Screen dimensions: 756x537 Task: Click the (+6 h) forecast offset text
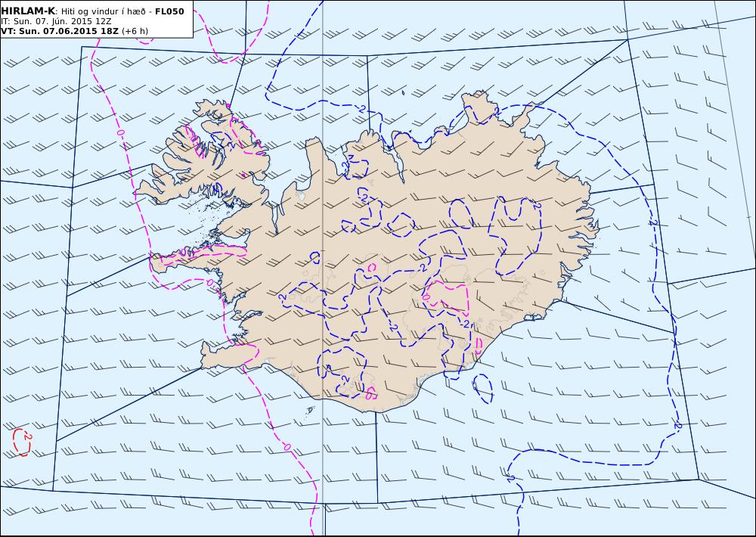pyautogui.click(x=135, y=31)
